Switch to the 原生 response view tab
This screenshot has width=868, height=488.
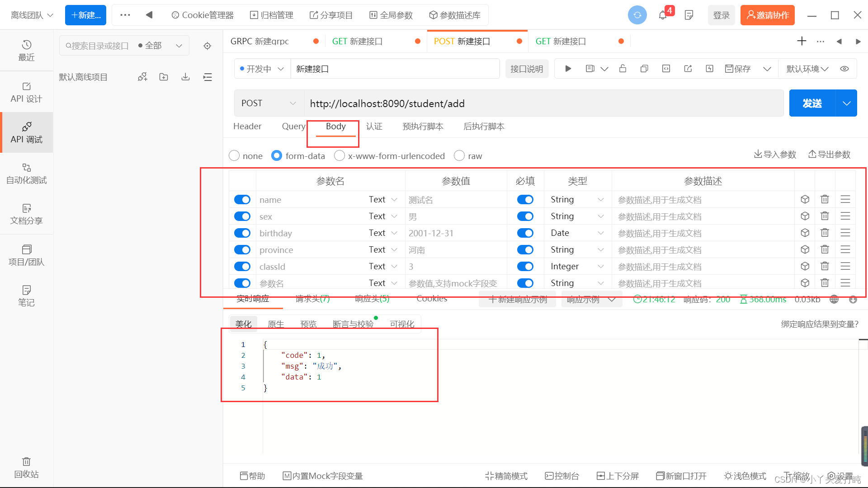point(275,324)
